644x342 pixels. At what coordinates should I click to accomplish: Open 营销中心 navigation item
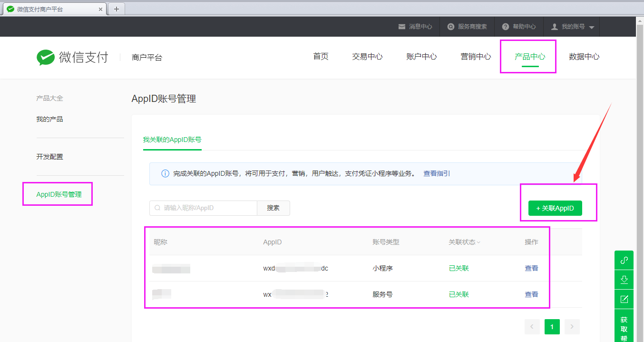476,56
